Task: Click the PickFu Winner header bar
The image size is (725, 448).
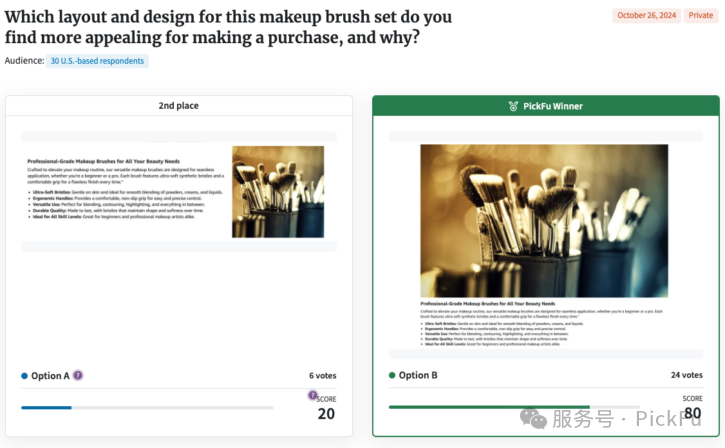Action: tap(546, 105)
